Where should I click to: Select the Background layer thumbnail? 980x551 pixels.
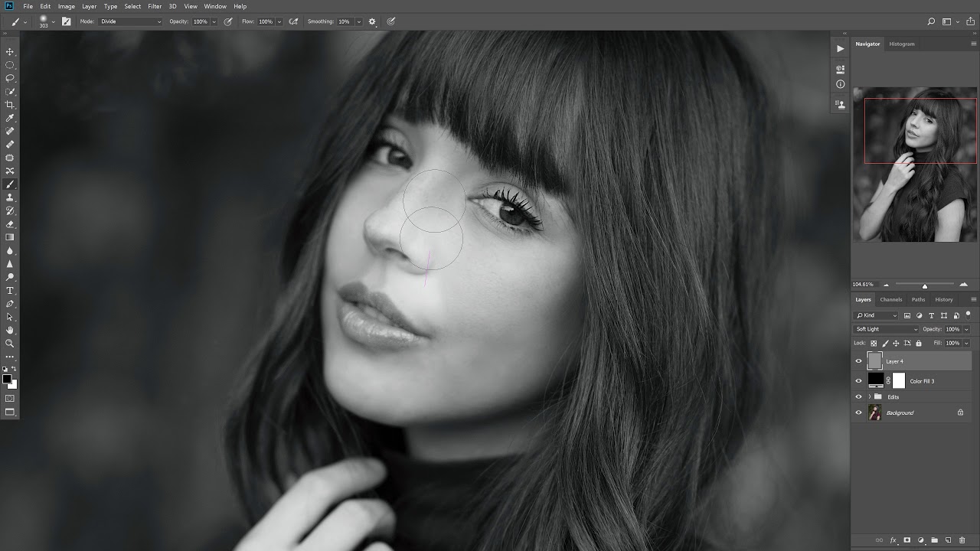coord(875,413)
